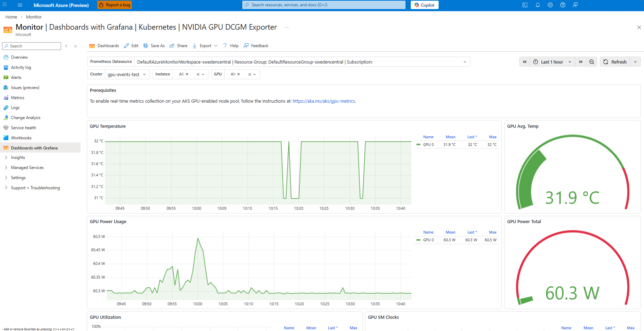644x331 pixels.
Task: Click Save As in the toolbar
Action: [x=154, y=46]
